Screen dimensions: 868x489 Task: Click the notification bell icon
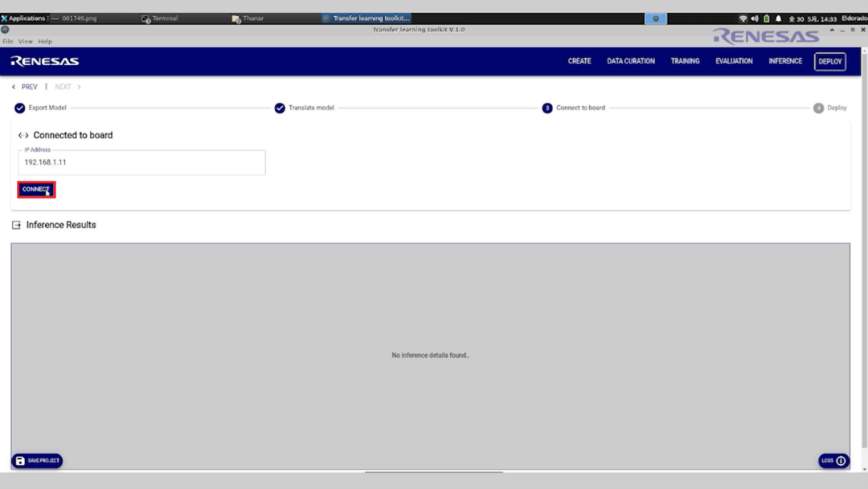pyautogui.click(x=778, y=18)
